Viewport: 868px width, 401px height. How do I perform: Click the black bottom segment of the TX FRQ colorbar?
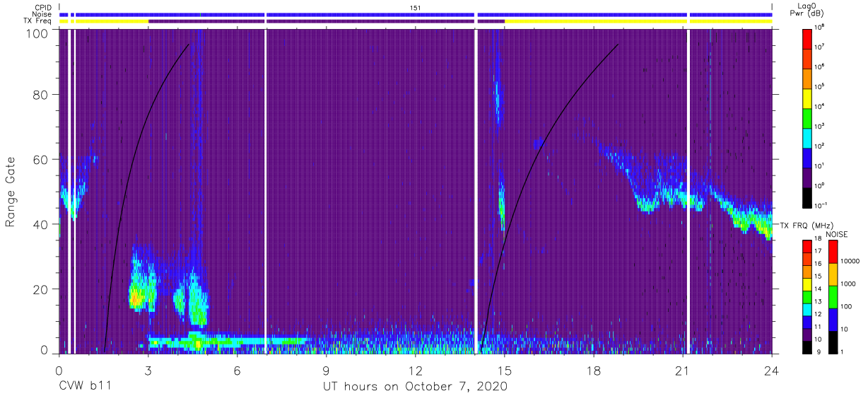tap(807, 347)
